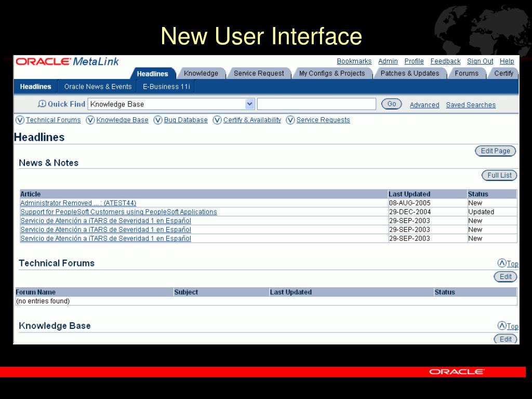Open the Oracle News & Events subtab

pos(98,87)
